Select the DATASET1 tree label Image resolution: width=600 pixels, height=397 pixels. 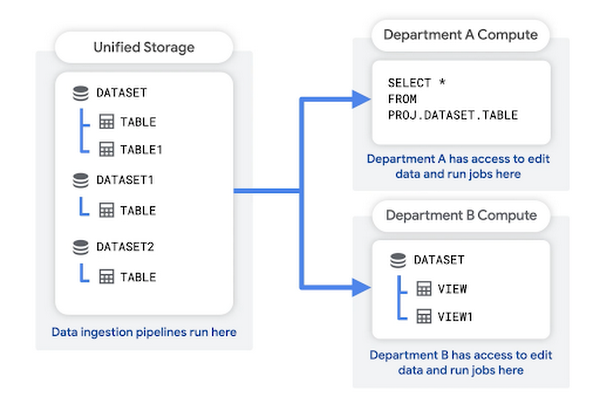125,180
